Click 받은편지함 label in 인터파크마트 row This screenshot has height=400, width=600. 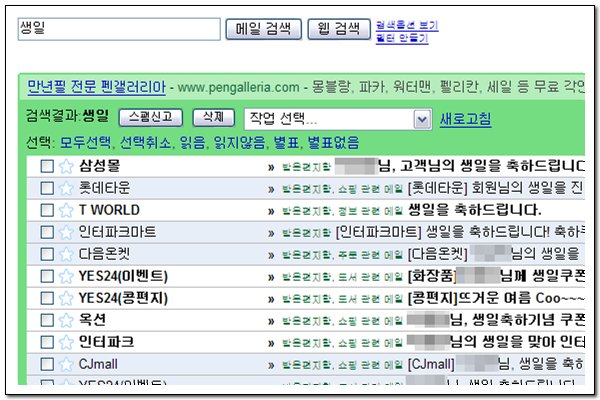pos(307,233)
